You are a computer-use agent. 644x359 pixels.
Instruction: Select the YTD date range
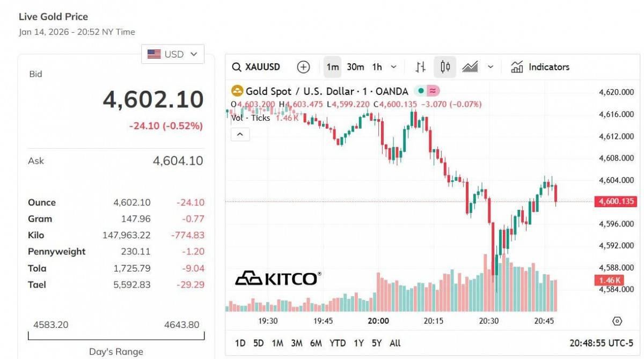(338, 343)
